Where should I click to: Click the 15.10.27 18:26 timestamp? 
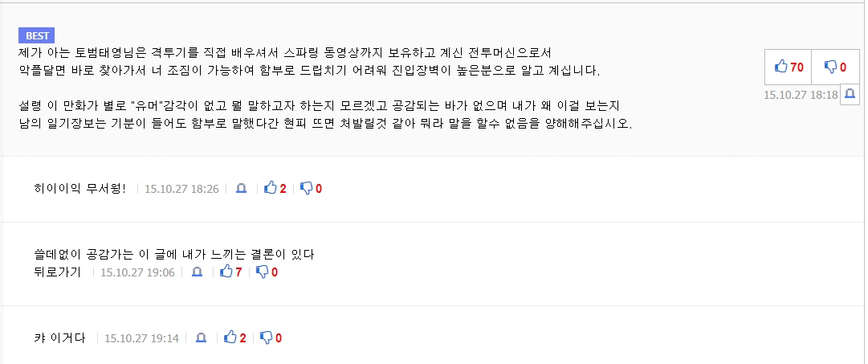pos(181,189)
